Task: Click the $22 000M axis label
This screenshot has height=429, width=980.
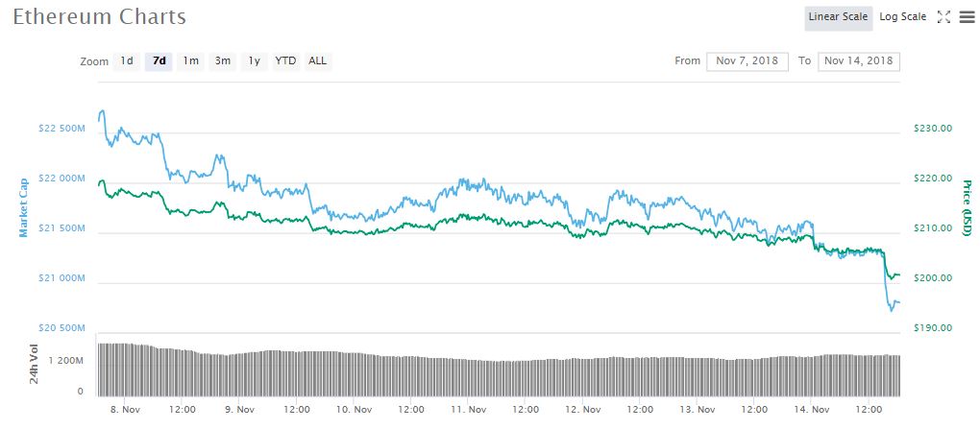Action: click(61, 179)
